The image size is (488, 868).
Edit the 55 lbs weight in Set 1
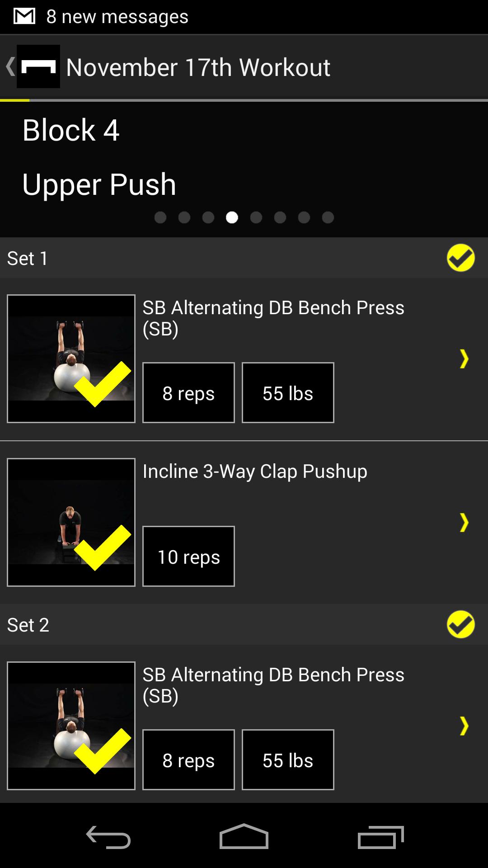click(288, 393)
